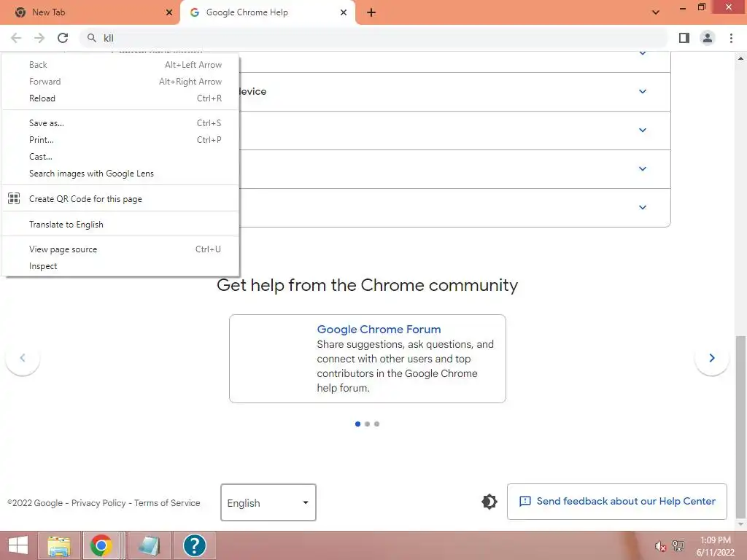Click the browser Back arrow button
This screenshot has width=747, height=560.
click(x=16, y=38)
